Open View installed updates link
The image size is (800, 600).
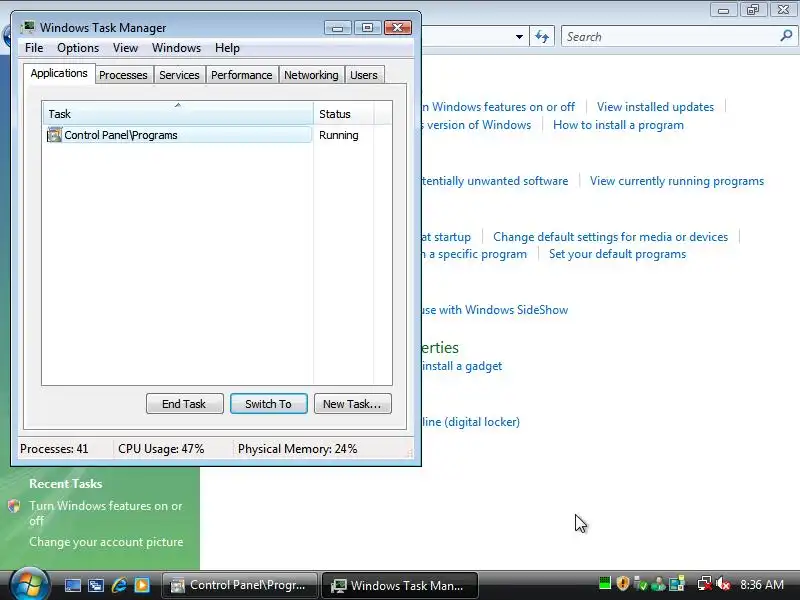pos(655,107)
